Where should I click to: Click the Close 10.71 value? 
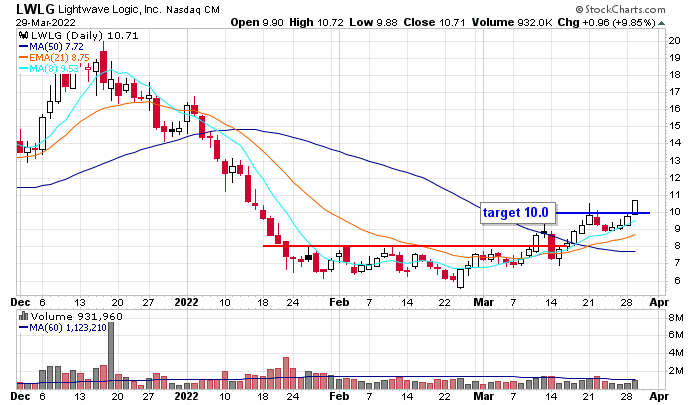pyautogui.click(x=434, y=22)
